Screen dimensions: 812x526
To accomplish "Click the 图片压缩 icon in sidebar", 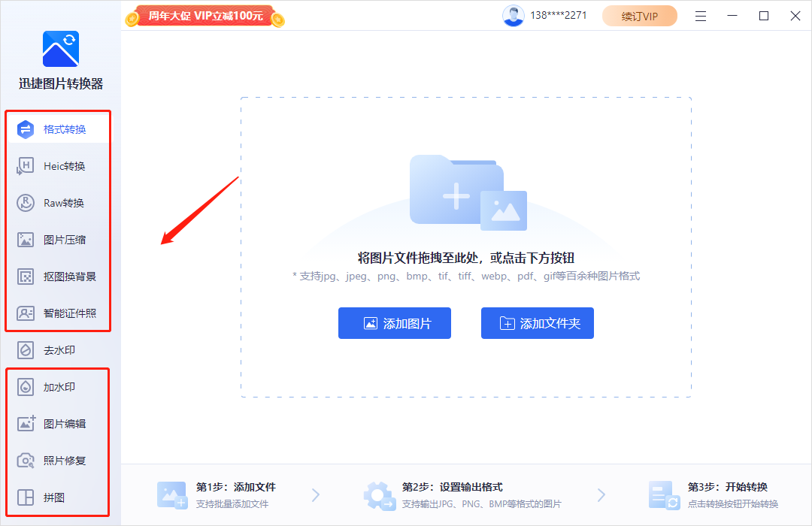I will tap(26, 240).
